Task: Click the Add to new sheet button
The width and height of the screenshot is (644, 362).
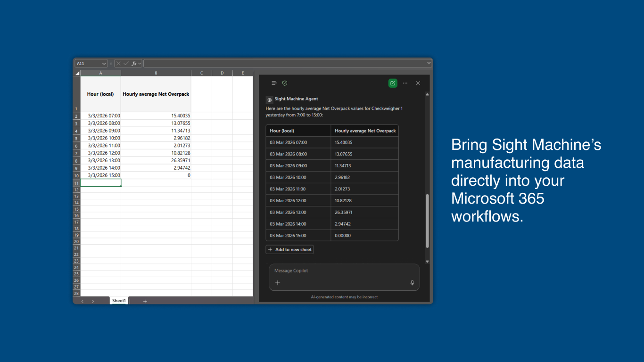Action: pos(289,249)
